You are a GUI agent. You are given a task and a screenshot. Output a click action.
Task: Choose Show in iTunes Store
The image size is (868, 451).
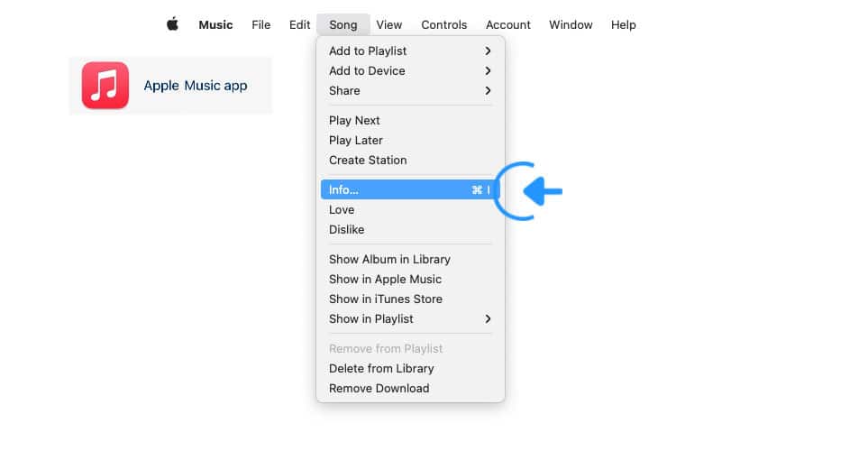click(x=410, y=299)
